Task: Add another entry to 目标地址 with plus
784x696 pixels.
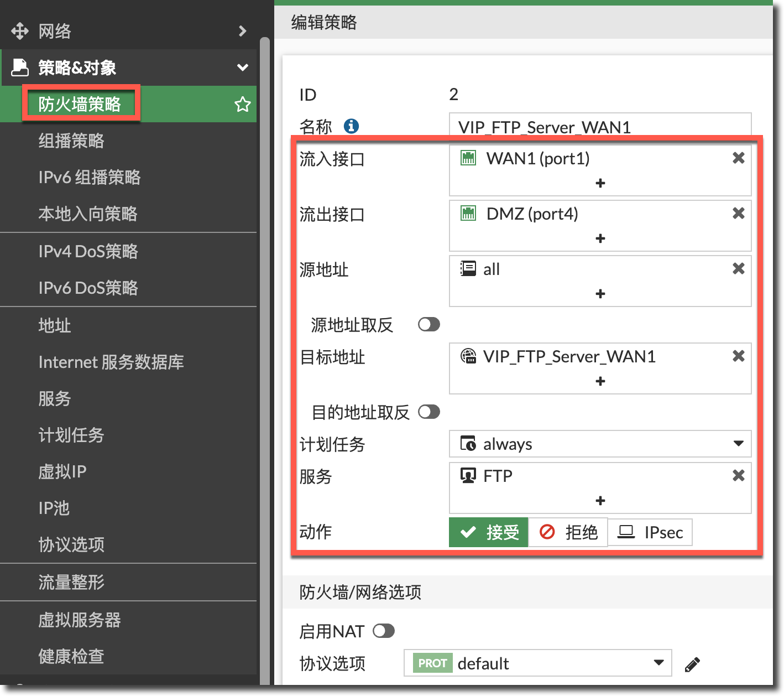Action: point(600,381)
